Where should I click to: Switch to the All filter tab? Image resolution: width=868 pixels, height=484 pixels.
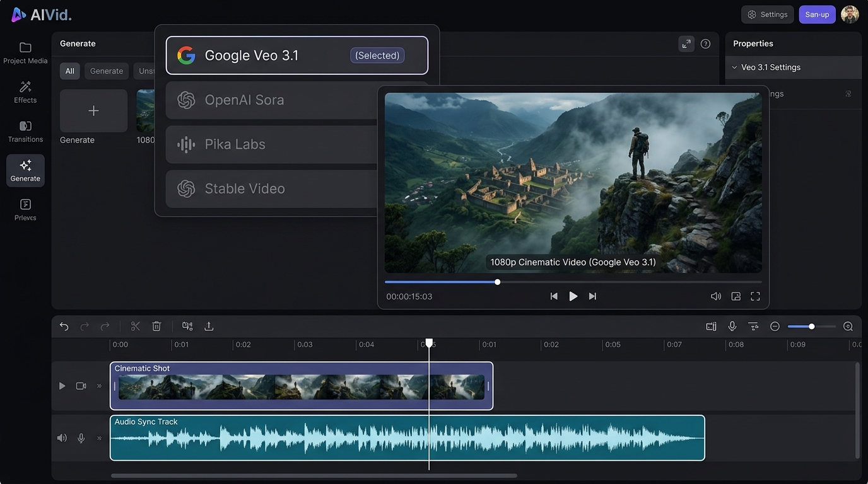point(70,71)
